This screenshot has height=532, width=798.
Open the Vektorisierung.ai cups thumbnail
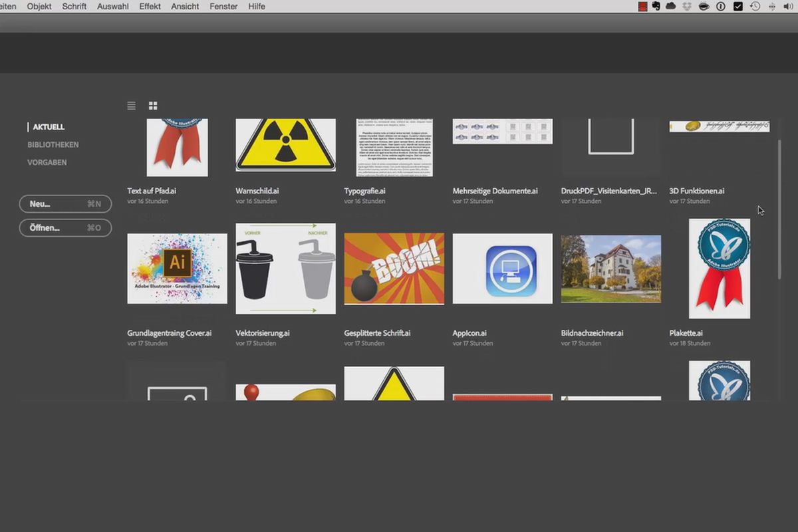(285, 269)
